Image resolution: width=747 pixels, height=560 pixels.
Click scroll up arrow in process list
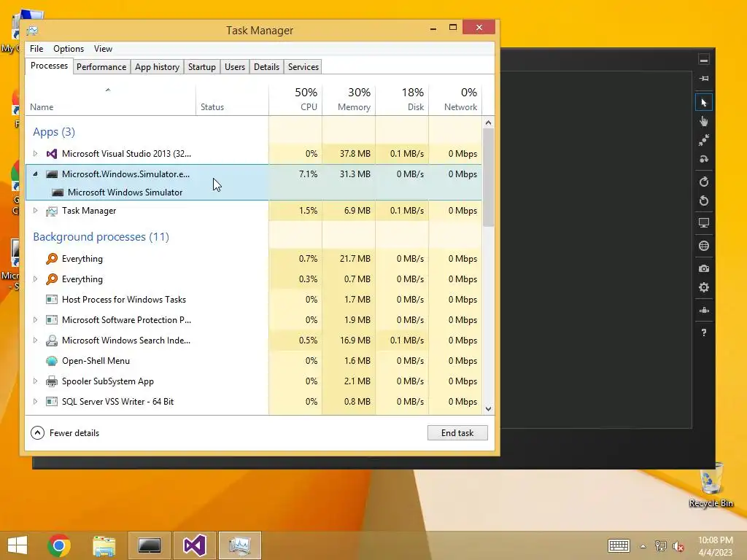point(488,122)
